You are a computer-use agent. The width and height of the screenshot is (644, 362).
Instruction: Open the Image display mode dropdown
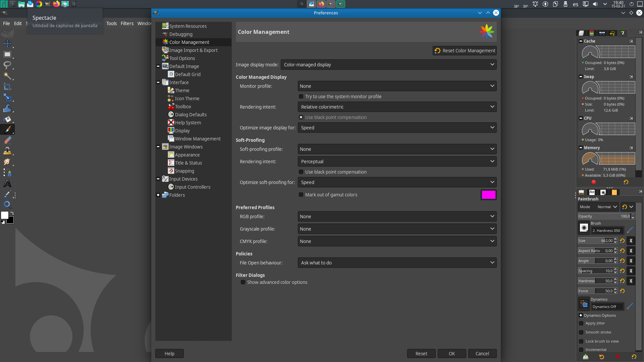coord(388,65)
